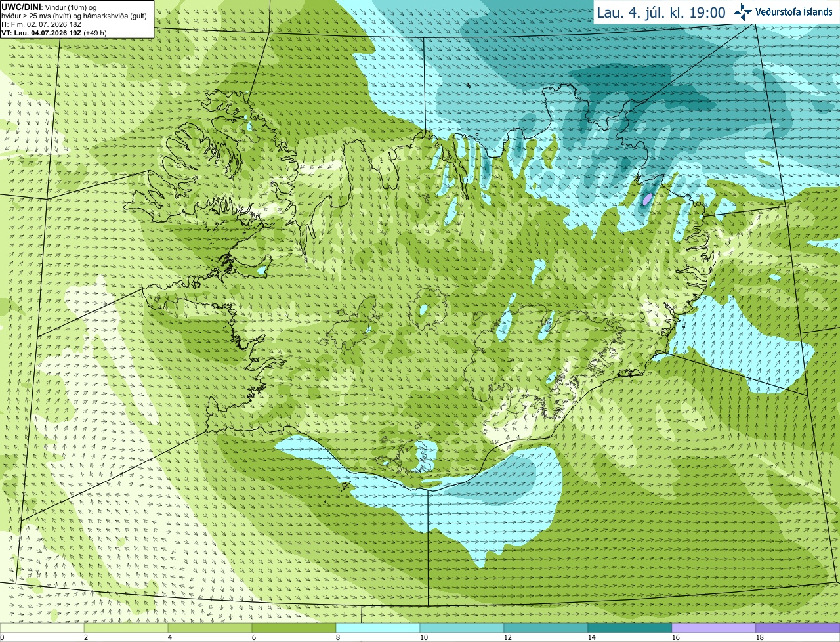Click the scale label number 18
This screenshot has height=642, width=840.
pos(760,637)
